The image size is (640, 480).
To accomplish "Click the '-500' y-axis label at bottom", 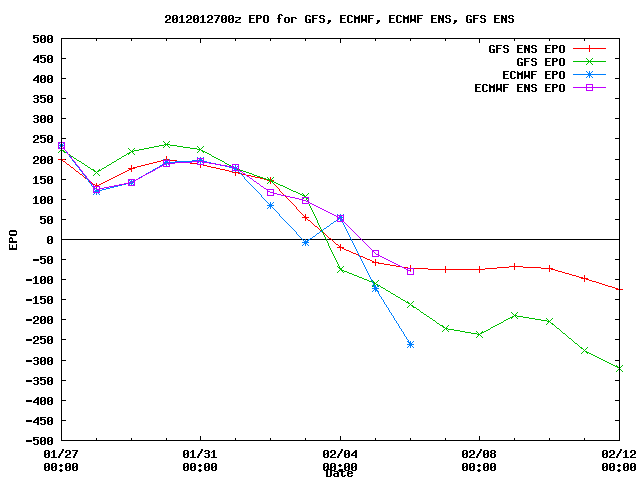I will tap(40, 441).
